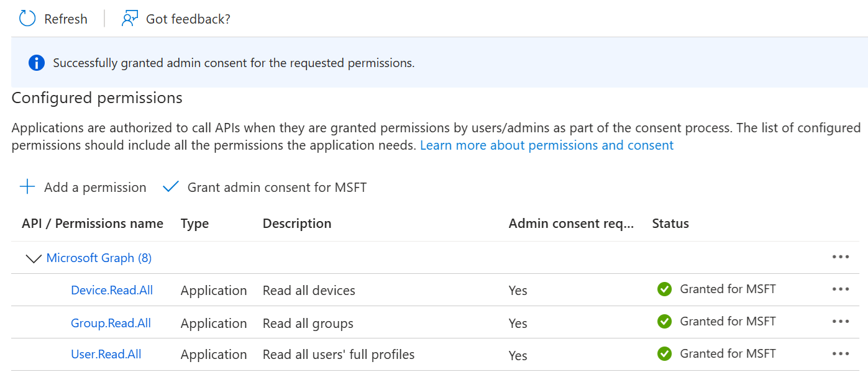Click the Got feedback person icon
Image resolution: width=868 pixels, height=372 pixels.
pyautogui.click(x=129, y=19)
